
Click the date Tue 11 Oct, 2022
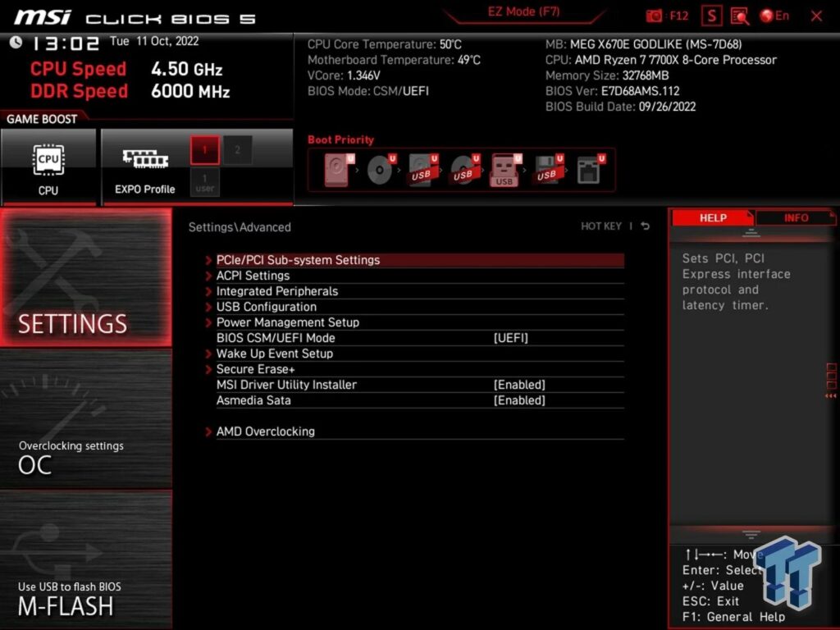tap(154, 41)
